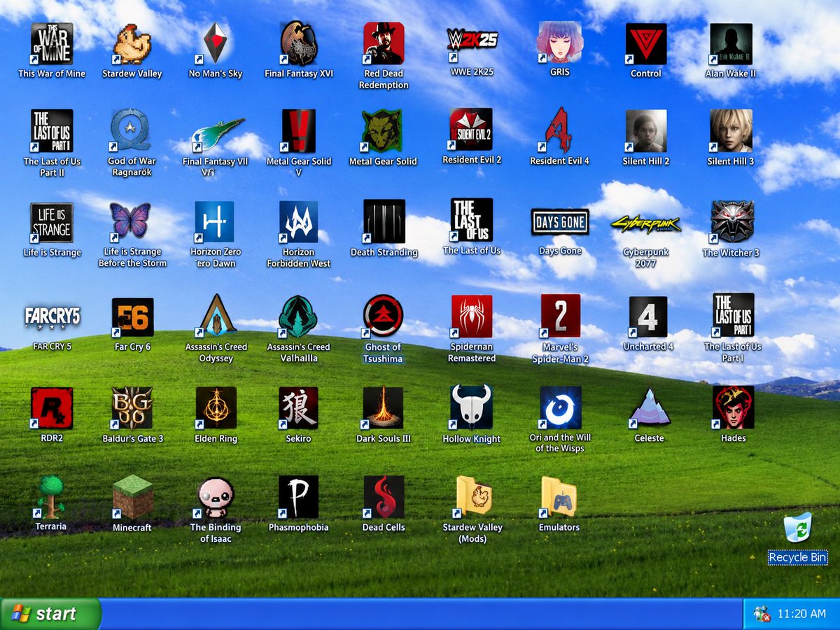Open the GRIS game icon
This screenshot has height=630, width=840.
pyautogui.click(x=559, y=43)
